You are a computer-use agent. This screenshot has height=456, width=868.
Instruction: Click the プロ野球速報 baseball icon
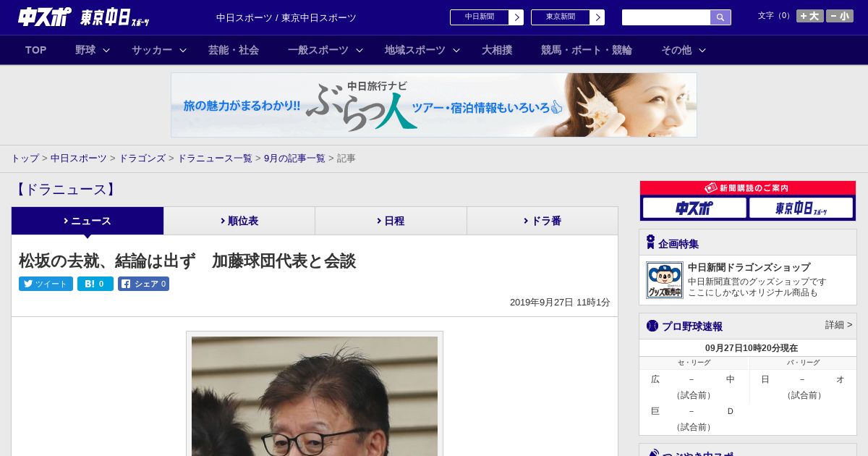[652, 326]
